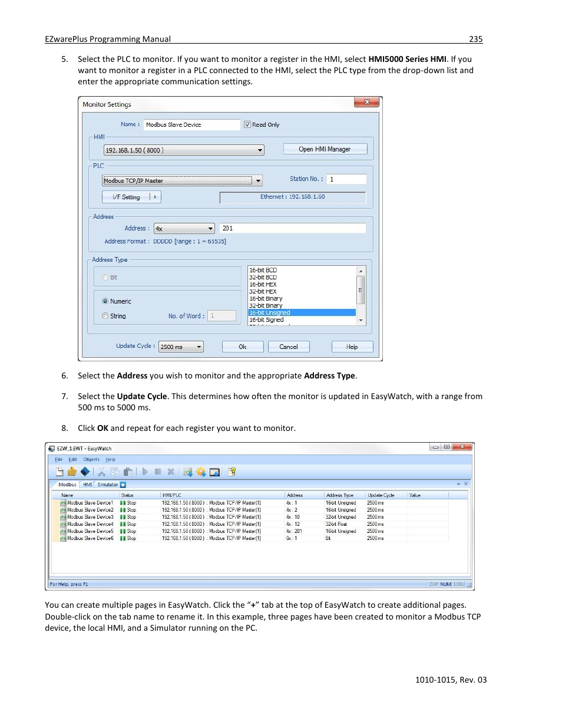Switch to the HMI page tab
The height and width of the screenshot is (728, 562).
pyautogui.click(x=87, y=485)
